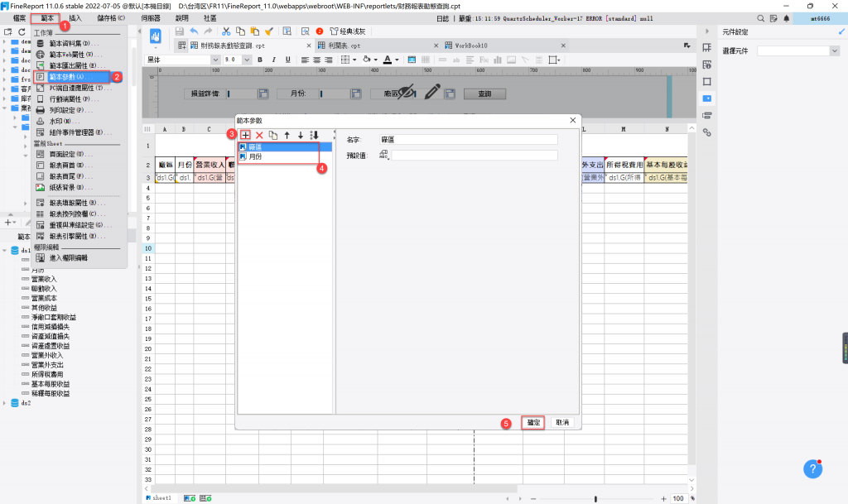Toggle Bold text formatting

click(x=260, y=60)
